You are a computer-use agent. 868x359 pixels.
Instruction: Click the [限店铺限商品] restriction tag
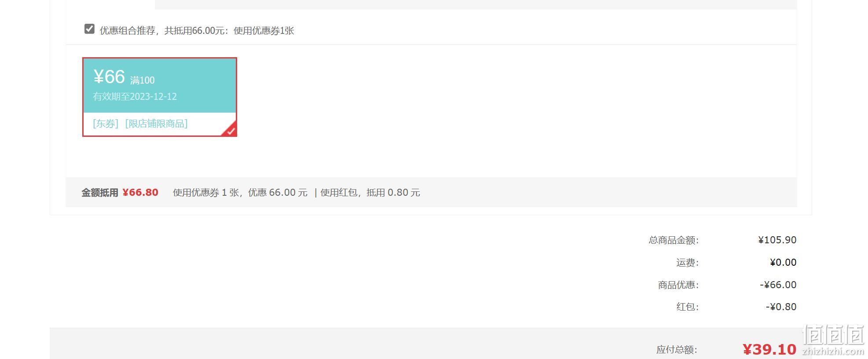[156, 124]
